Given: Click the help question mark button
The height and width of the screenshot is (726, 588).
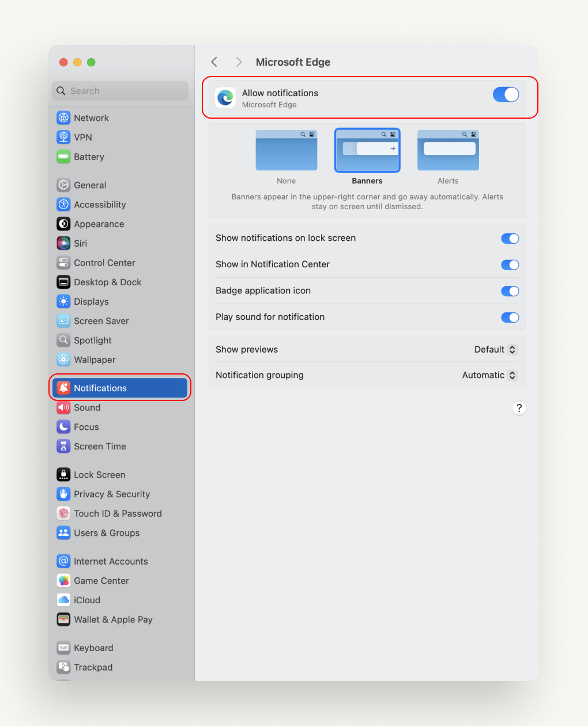Looking at the screenshot, I should point(519,408).
